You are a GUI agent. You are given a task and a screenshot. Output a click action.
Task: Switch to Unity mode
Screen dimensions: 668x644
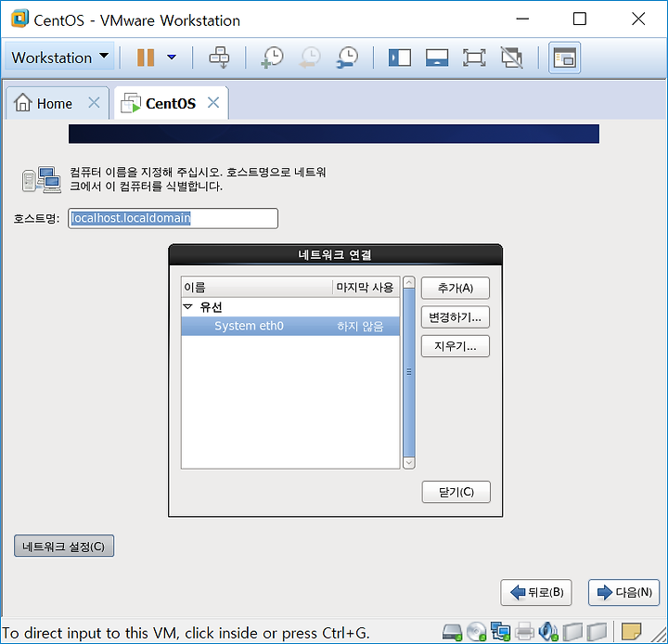[511, 58]
